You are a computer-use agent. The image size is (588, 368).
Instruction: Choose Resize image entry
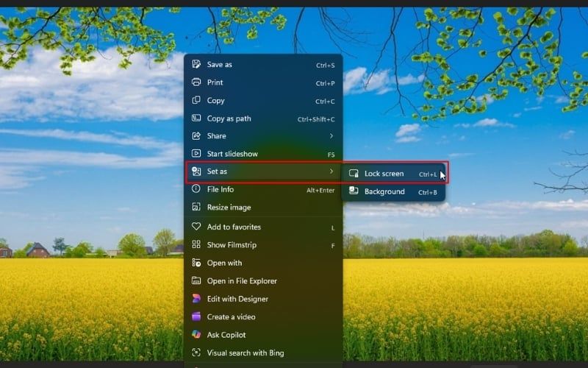[x=264, y=208]
